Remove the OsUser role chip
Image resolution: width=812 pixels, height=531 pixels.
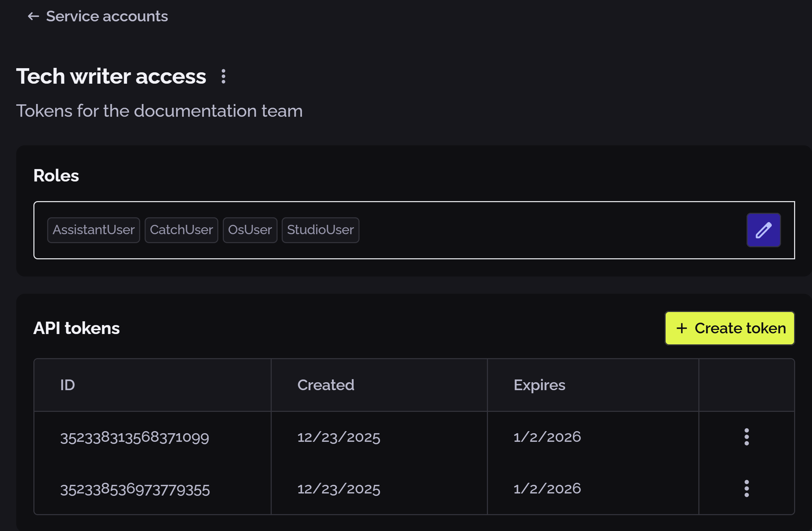pyautogui.click(x=250, y=230)
